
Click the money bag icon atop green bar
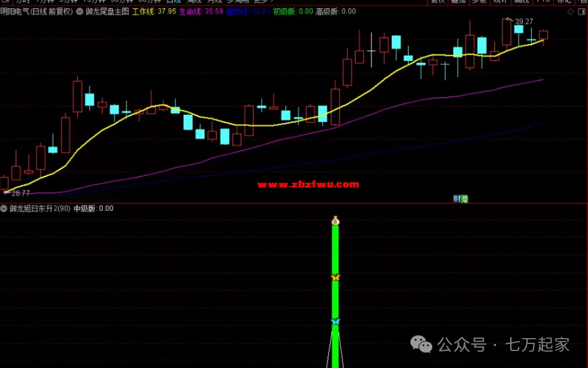pos(335,220)
